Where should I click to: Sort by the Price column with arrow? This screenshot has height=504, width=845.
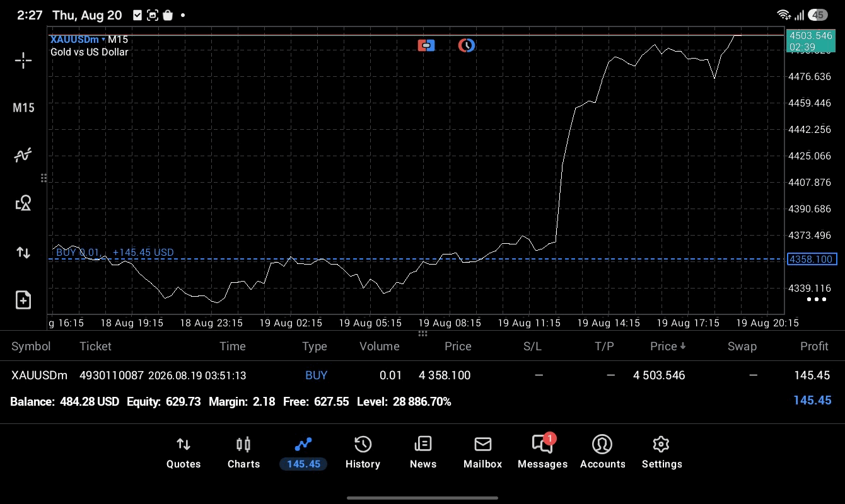(x=668, y=346)
